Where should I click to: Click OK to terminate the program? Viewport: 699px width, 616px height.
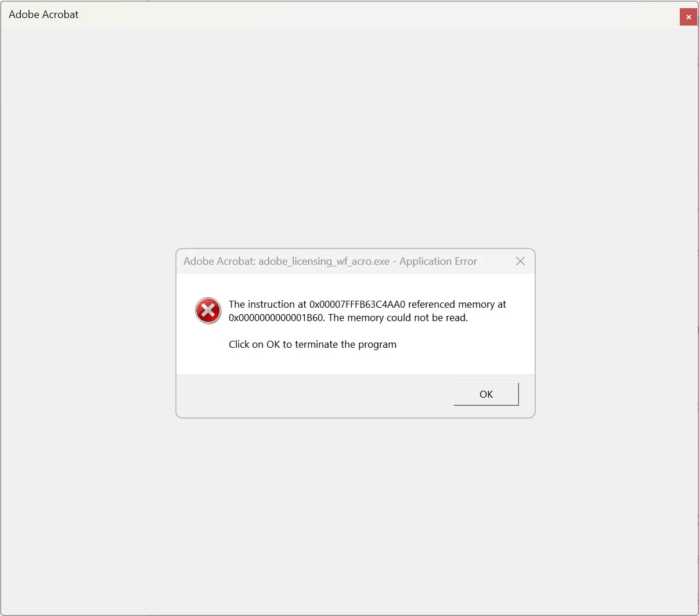pyautogui.click(x=486, y=394)
